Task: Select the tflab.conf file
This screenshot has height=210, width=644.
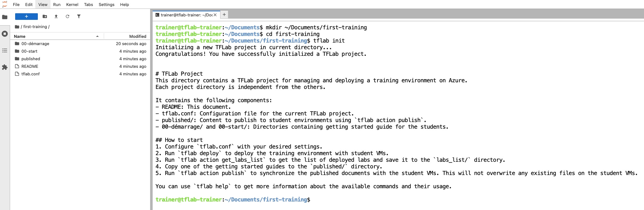Action: [x=30, y=74]
